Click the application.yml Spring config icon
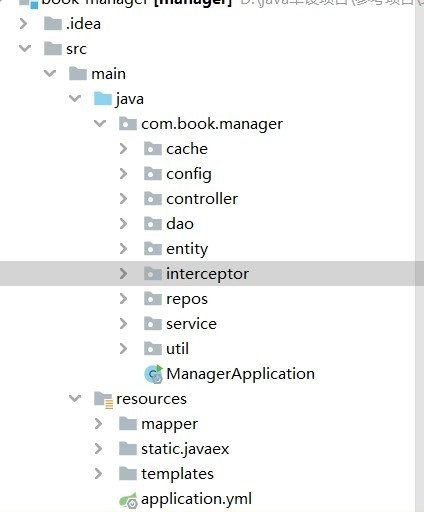The width and height of the screenshot is (424, 512). click(128, 500)
